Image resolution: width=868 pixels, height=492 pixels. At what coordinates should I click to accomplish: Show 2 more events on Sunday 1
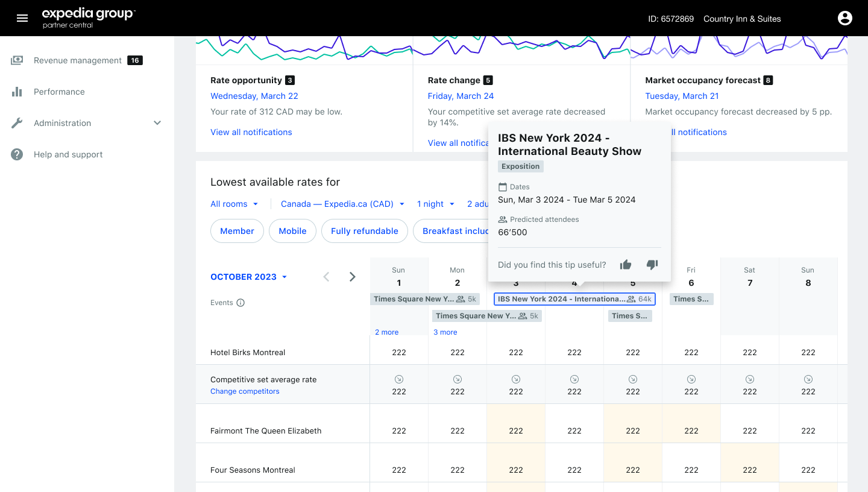(386, 332)
